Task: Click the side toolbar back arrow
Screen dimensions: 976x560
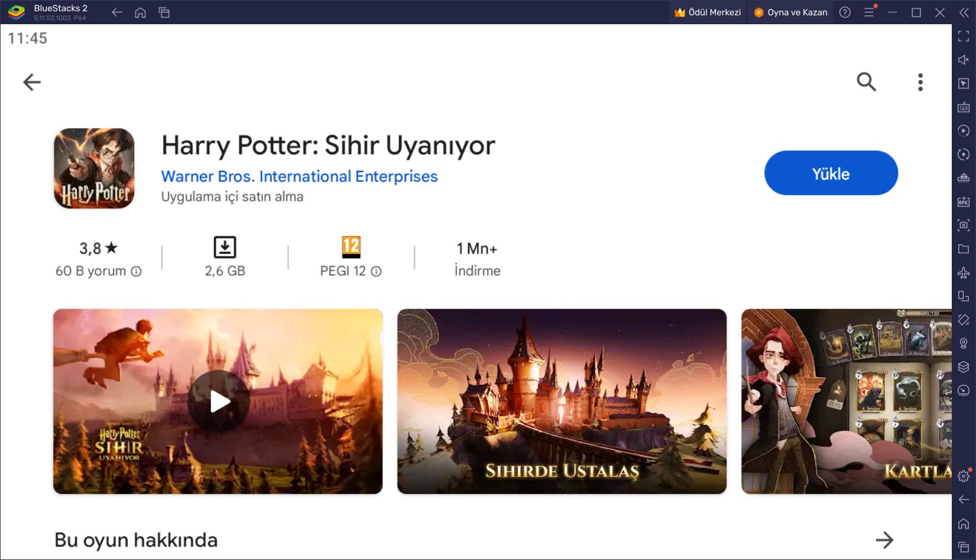Action: (964, 500)
